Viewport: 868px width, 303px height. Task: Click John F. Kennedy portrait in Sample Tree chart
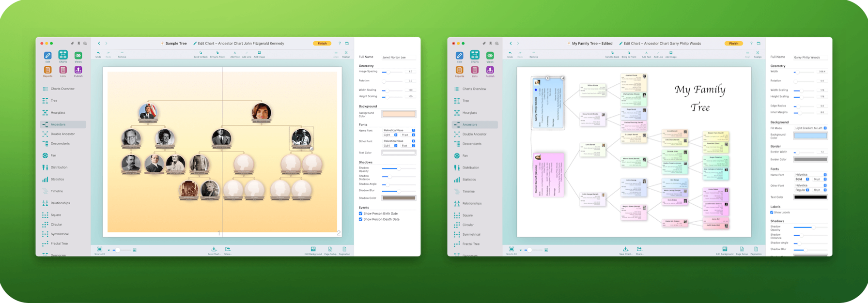(x=148, y=112)
